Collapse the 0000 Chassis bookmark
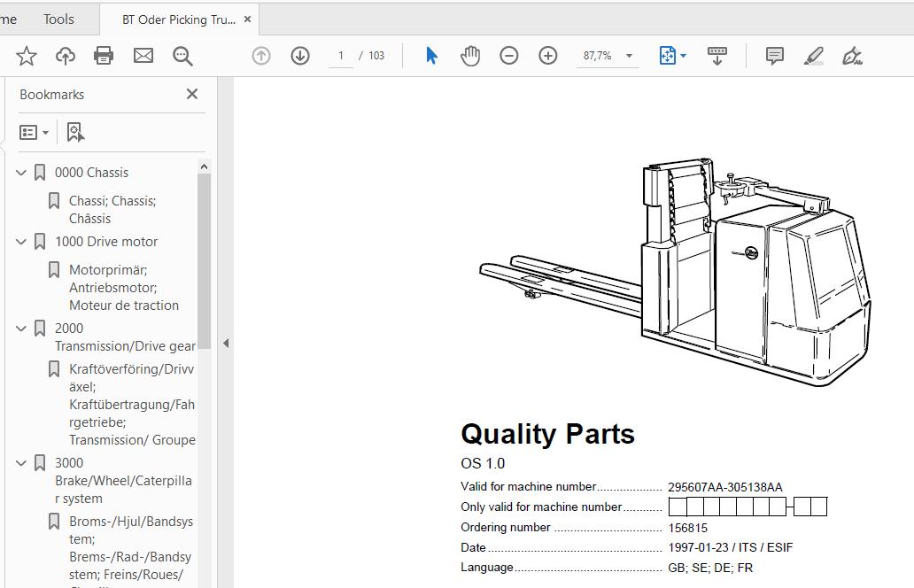The height and width of the screenshot is (588, 914). click(21, 173)
